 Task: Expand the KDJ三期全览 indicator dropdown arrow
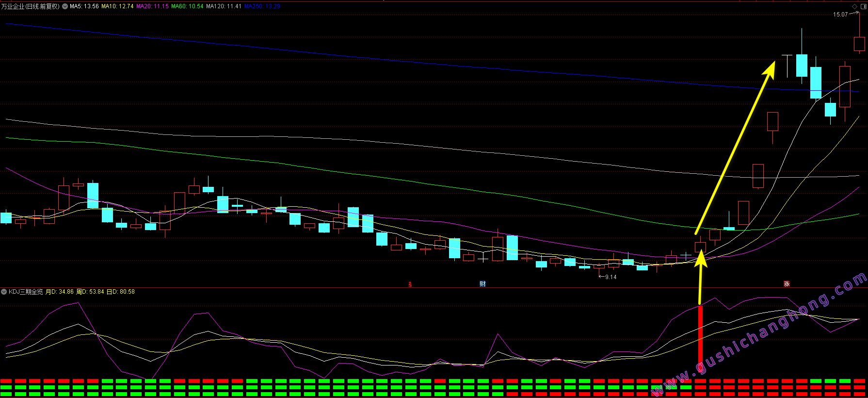tap(4, 292)
